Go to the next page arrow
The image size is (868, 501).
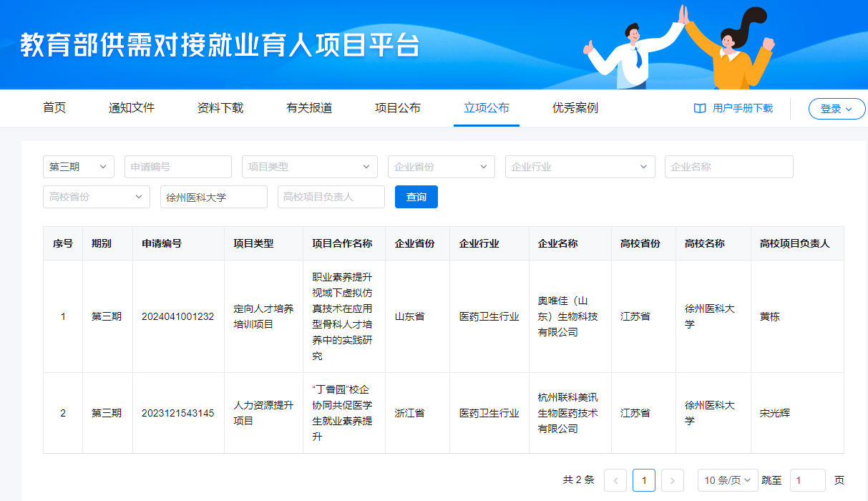tap(673, 480)
